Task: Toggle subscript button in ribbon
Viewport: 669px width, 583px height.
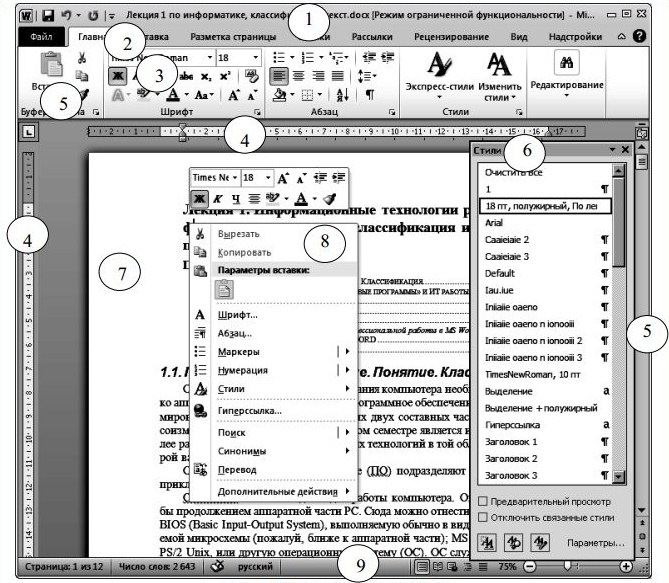Action: coord(206,76)
